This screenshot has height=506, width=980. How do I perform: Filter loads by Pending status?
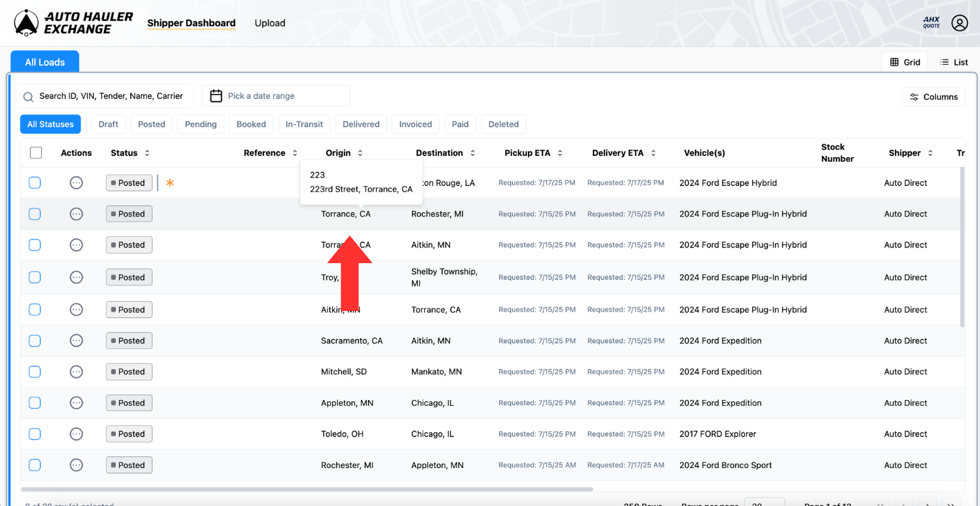click(200, 124)
